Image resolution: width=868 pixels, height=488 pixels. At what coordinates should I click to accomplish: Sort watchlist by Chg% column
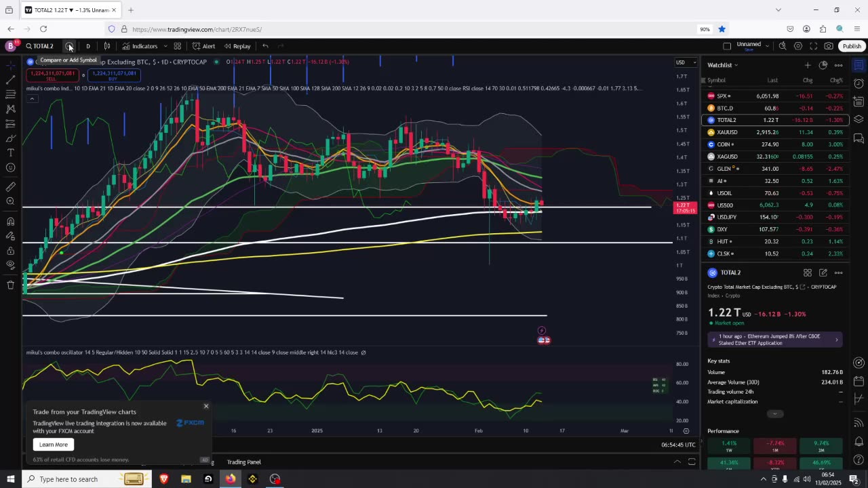(836, 80)
